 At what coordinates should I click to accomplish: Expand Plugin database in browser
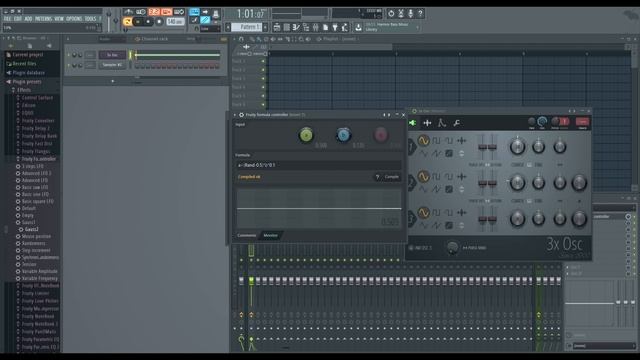click(x=28, y=73)
